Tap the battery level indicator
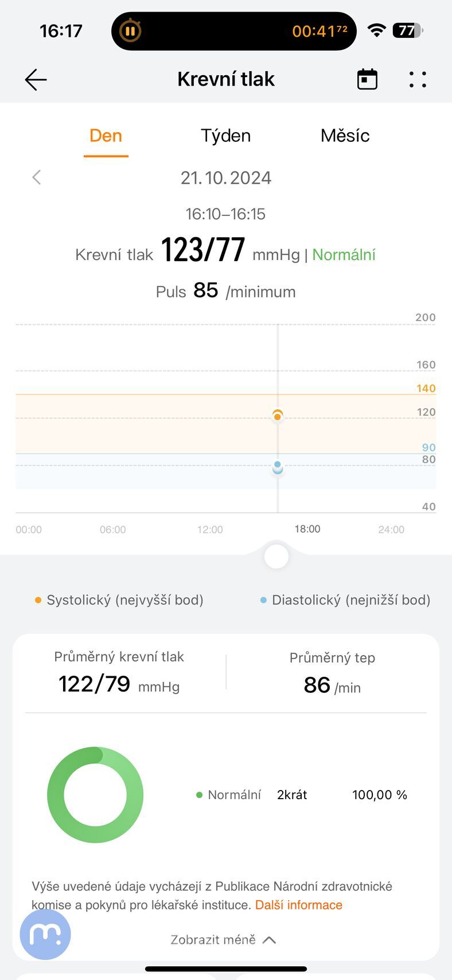452x980 pixels. (x=407, y=30)
